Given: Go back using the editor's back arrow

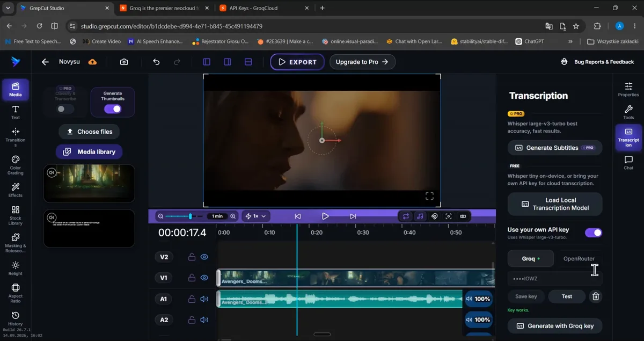Looking at the screenshot, I should coord(45,62).
